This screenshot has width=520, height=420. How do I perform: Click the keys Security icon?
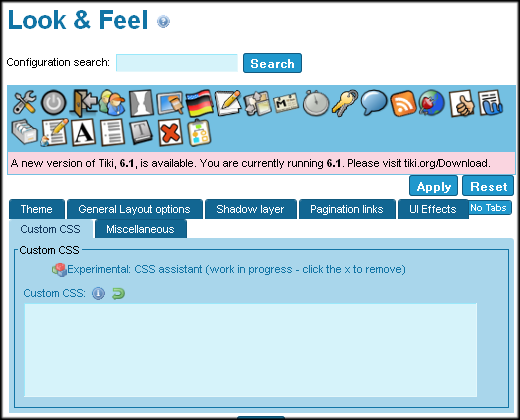coord(345,103)
